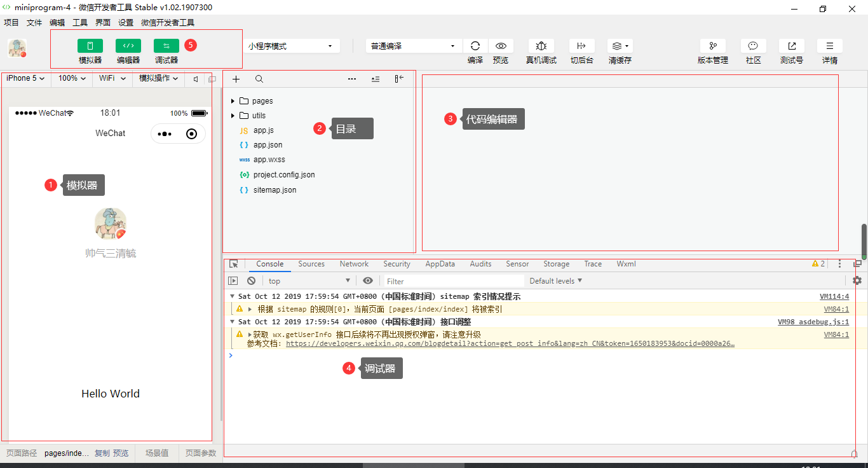The width and height of the screenshot is (868, 468).
Task: Open the 设置 settings menu
Action: [126, 22]
